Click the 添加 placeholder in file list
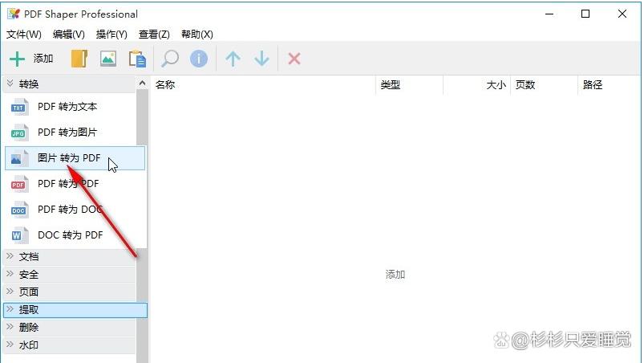Viewport: 644px width, 363px height. 395,274
